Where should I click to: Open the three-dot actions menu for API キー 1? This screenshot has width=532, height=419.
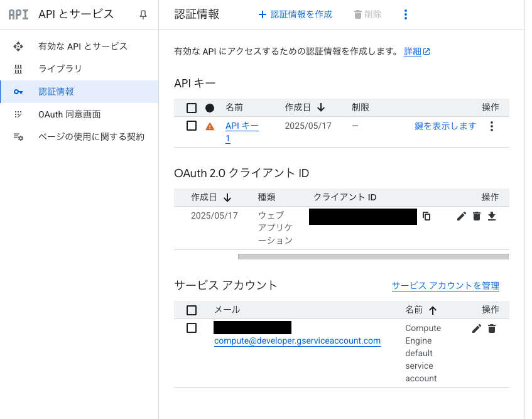click(492, 126)
